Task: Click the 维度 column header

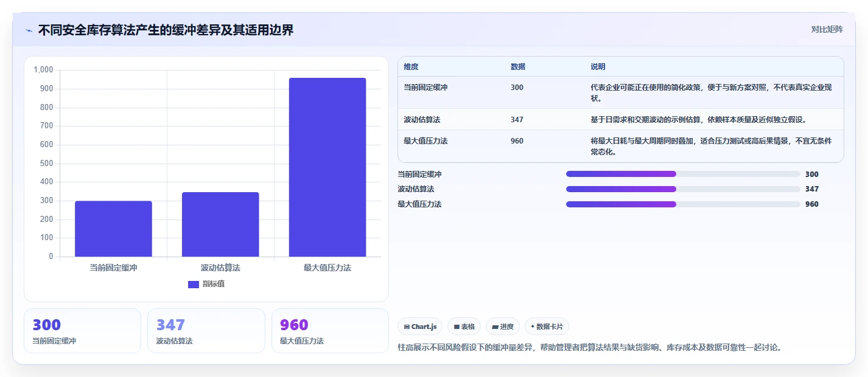Action: point(411,67)
